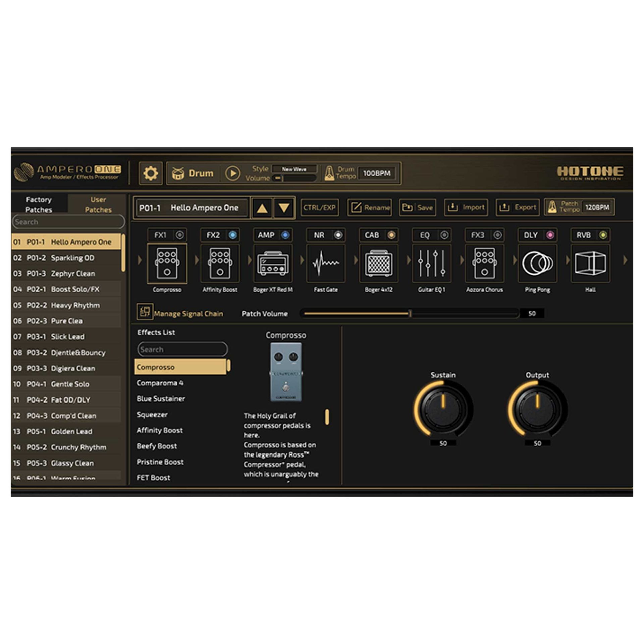Screen dimensions: 644x644
Task: Click the Save folder icon
Action: (407, 207)
